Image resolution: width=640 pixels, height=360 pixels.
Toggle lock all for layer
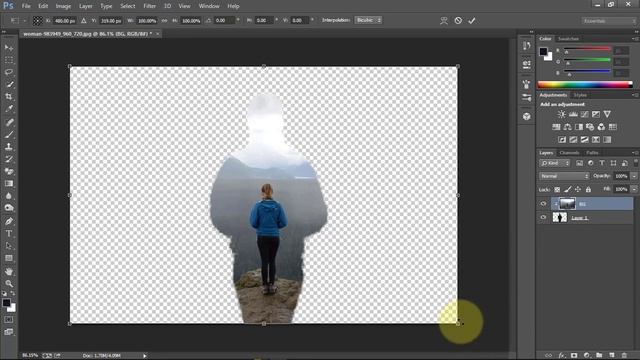click(588, 189)
